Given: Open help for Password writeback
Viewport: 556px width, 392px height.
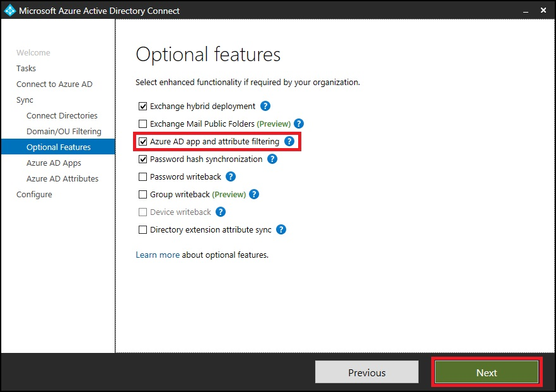Looking at the screenshot, I should [x=231, y=176].
